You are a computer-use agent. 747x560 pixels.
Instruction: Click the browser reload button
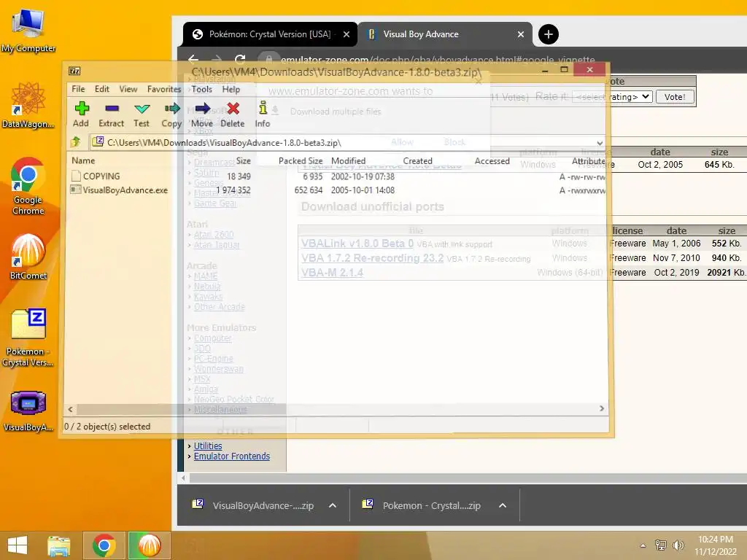tap(240, 59)
